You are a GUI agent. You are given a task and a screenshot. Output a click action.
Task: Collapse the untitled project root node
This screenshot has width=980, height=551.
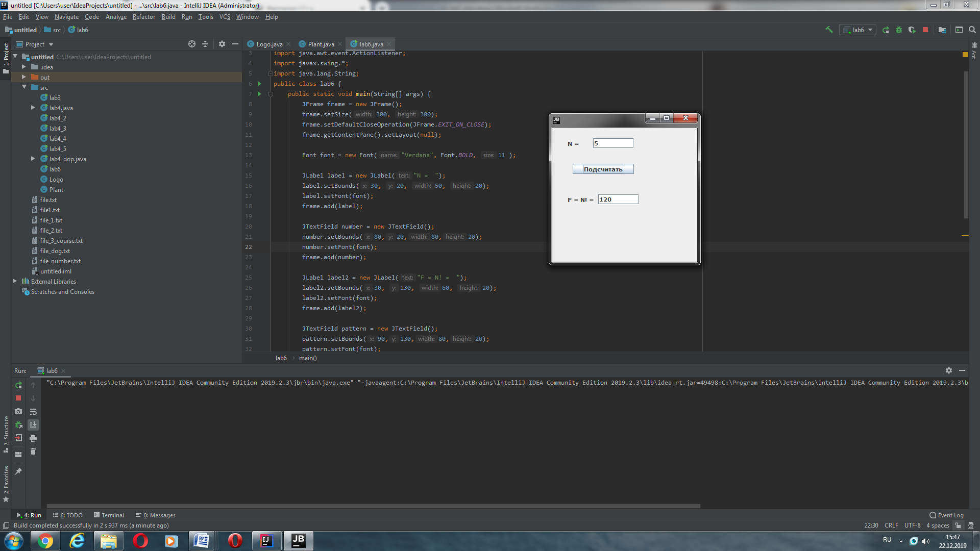pos(15,57)
